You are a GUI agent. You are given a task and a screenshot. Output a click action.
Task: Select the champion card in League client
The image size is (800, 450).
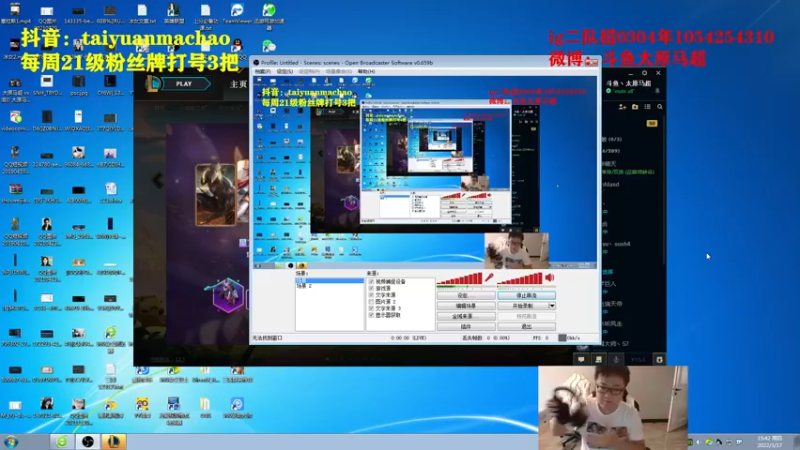click(216, 194)
